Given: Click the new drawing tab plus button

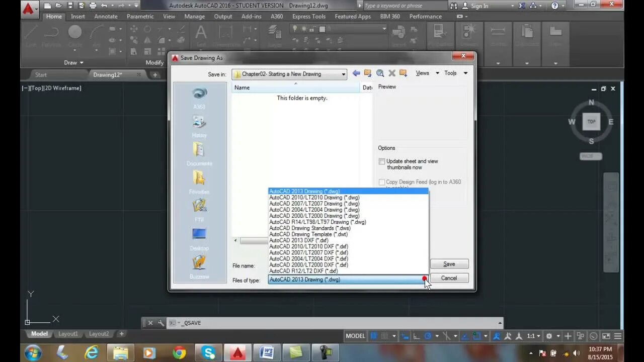Looking at the screenshot, I should (x=155, y=74).
